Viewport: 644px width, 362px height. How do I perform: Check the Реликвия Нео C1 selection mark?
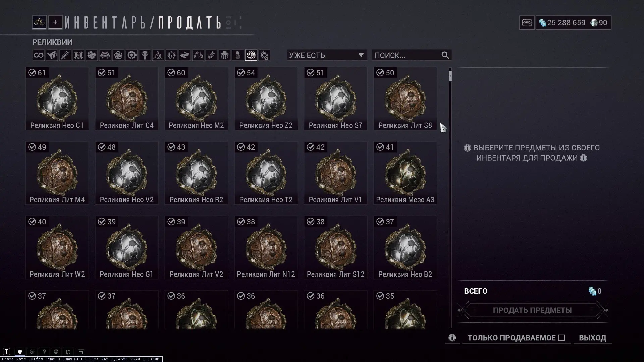(x=32, y=73)
